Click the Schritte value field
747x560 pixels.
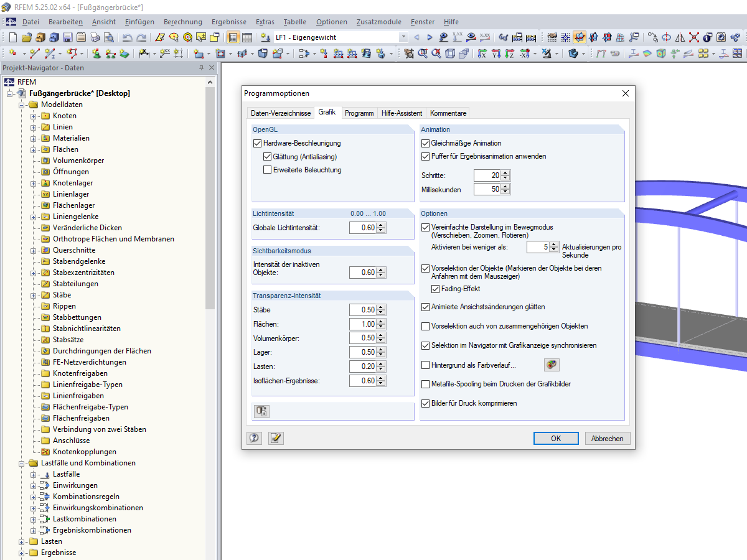487,175
